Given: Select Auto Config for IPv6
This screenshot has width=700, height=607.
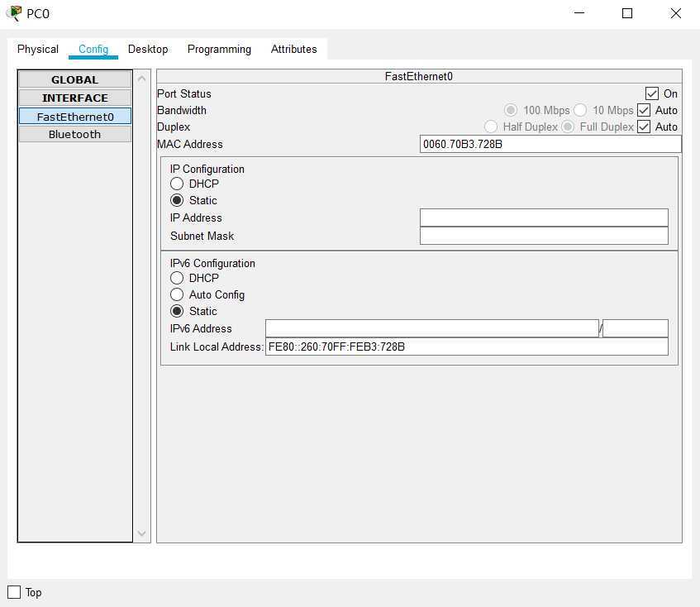Looking at the screenshot, I should (177, 294).
